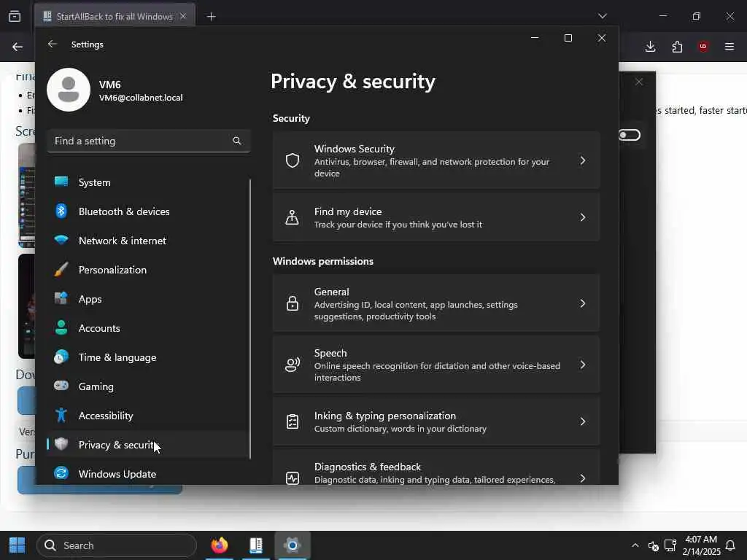The image size is (747, 560).
Task: Click the uBlock Origin extension icon
Action: [x=703, y=46]
